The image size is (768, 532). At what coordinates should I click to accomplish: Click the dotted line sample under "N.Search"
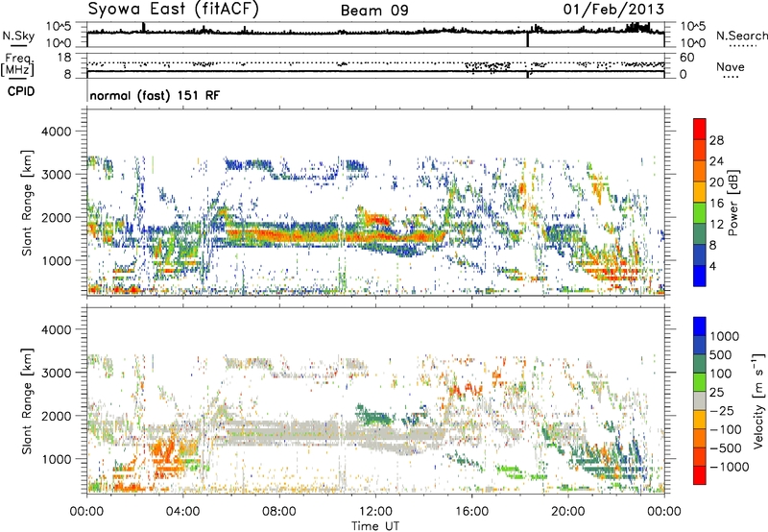[x=742, y=46]
